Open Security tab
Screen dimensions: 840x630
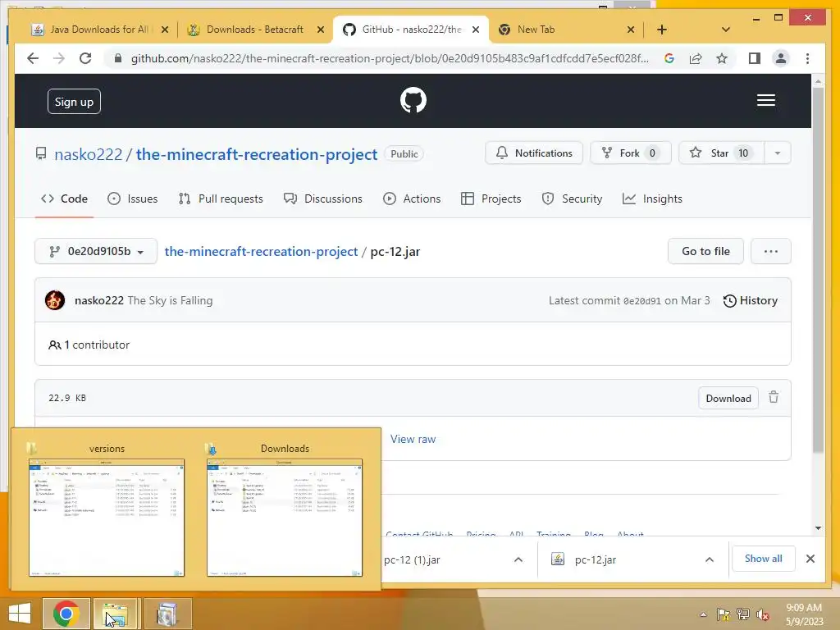point(572,199)
